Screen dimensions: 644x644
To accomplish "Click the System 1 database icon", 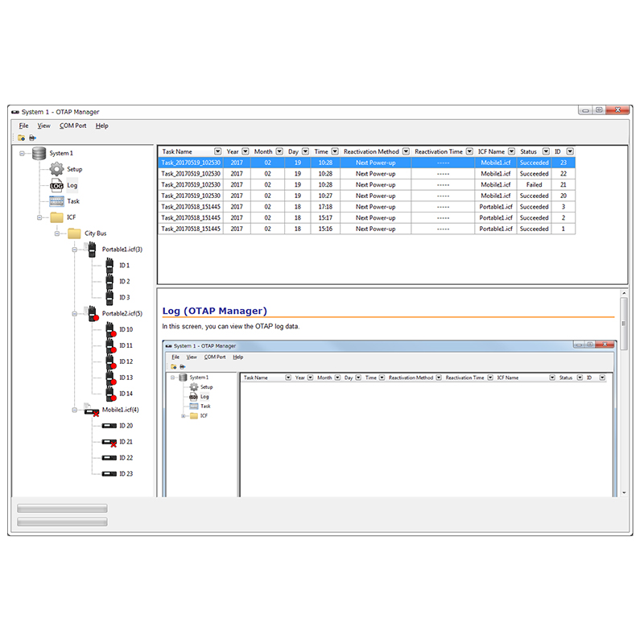I will pos(39,153).
